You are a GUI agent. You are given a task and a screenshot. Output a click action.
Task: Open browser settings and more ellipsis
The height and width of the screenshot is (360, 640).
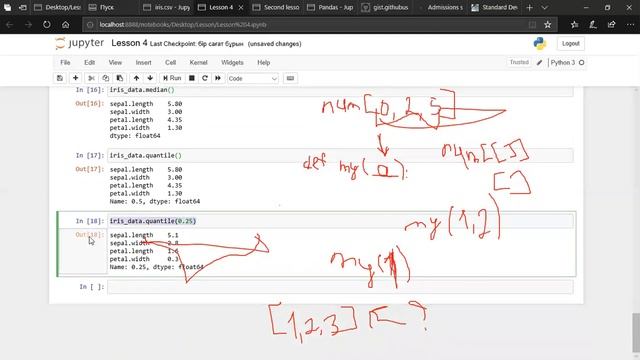click(630, 24)
